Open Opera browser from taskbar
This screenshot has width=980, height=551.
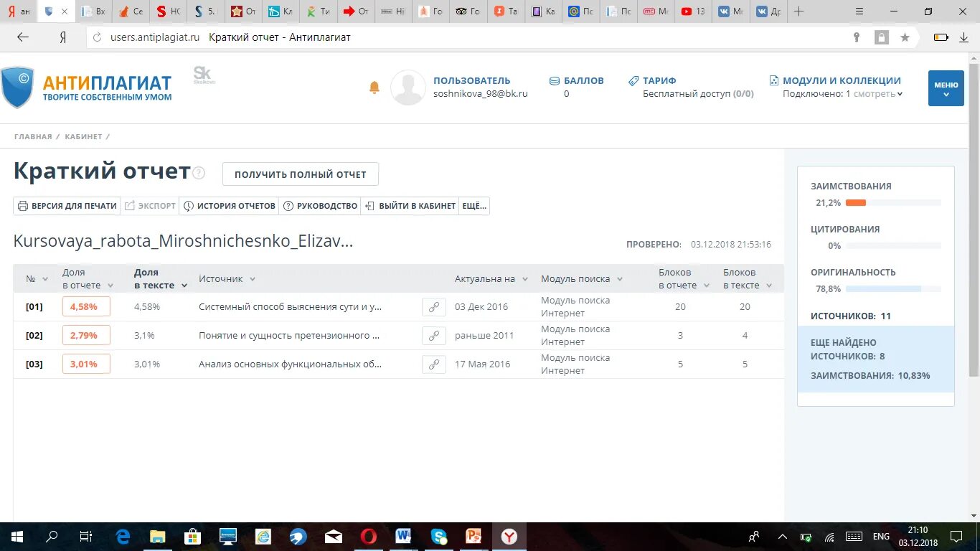369,537
